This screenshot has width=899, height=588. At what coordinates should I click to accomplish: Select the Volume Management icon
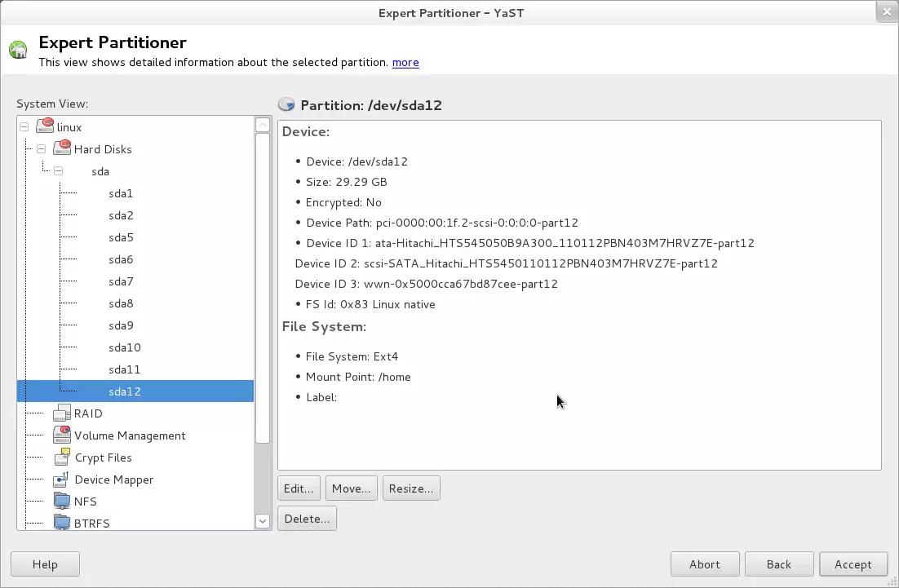62,435
